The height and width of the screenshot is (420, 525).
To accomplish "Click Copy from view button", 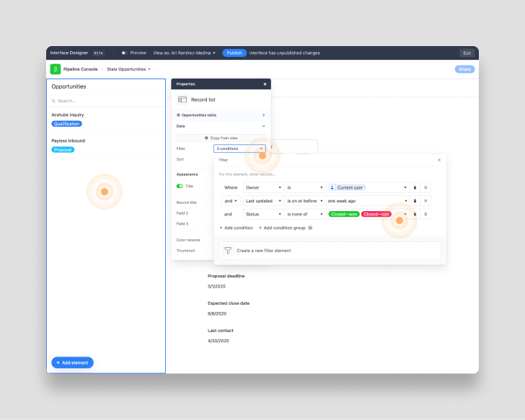I will pos(221,138).
